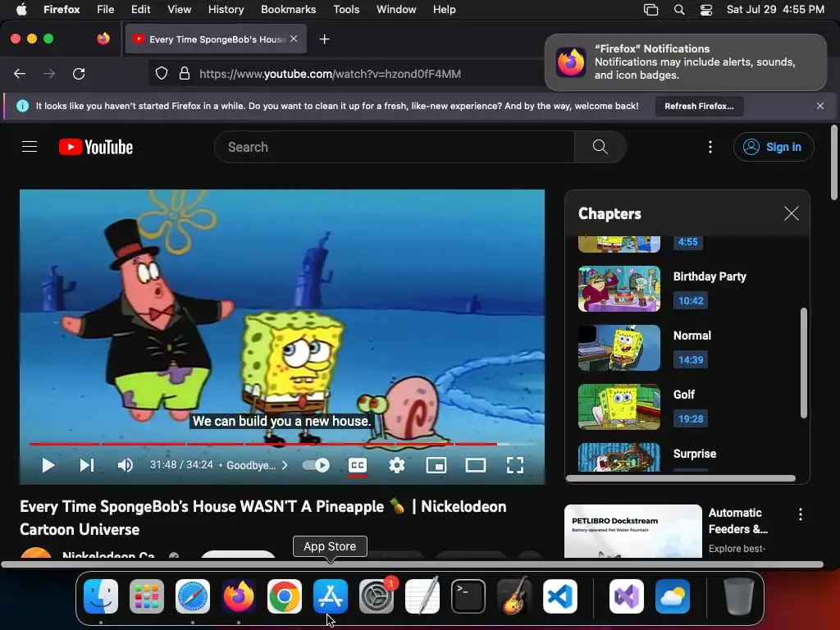
Task: Click Automatic Feeders ad title
Action: point(738,521)
